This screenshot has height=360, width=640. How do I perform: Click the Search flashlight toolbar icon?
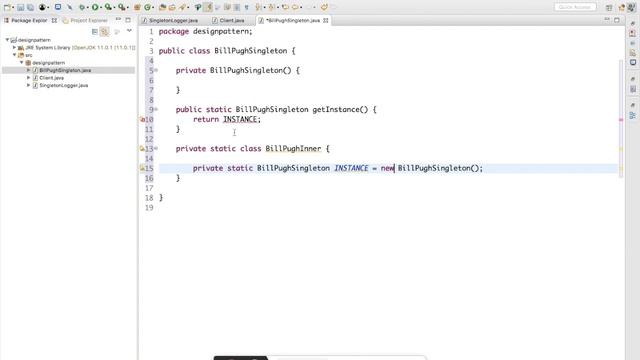tap(182, 7)
